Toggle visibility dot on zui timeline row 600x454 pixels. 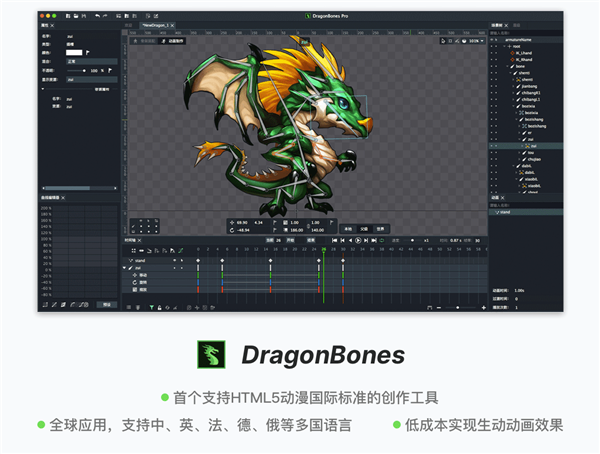pos(174,268)
